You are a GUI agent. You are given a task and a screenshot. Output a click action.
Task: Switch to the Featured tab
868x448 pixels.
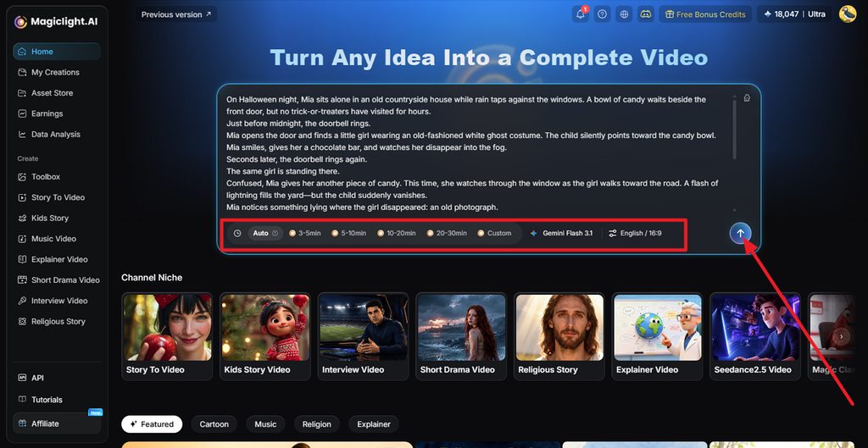click(x=152, y=424)
